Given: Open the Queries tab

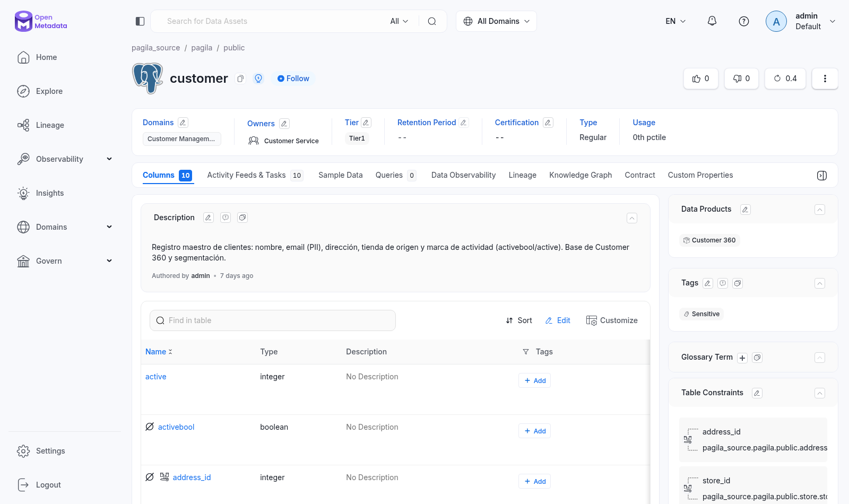Looking at the screenshot, I should (x=396, y=175).
